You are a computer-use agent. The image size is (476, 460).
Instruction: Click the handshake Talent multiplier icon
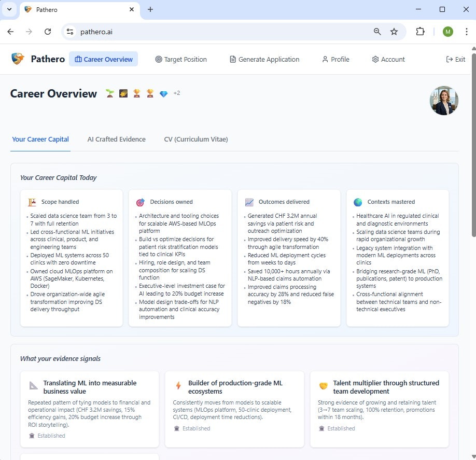(x=324, y=386)
